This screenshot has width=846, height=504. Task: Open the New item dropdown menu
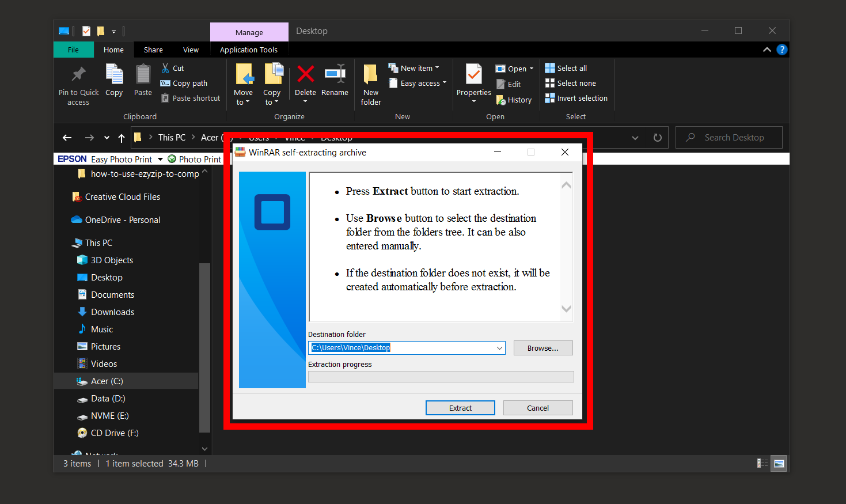[x=436, y=67]
